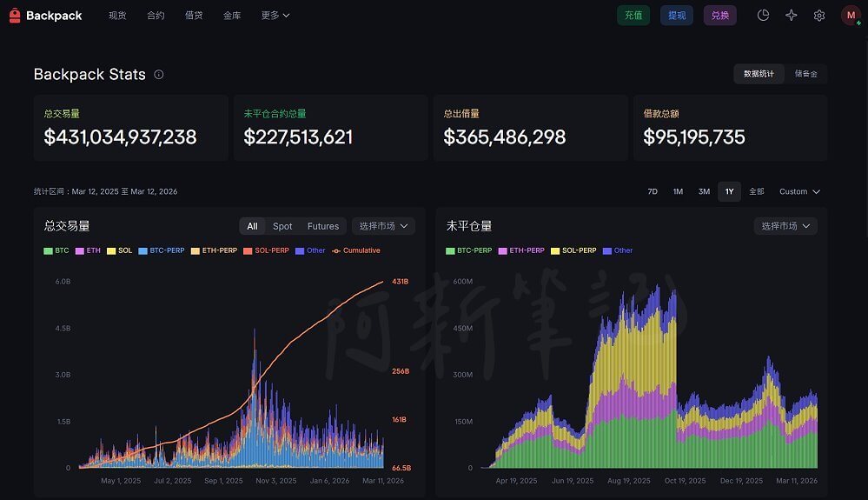
Task: Select 全部 all-time range
Action: [x=757, y=191]
